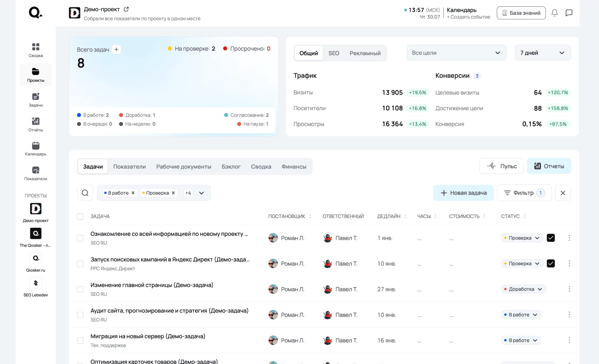Open the Сводка project tab

pyautogui.click(x=261, y=167)
